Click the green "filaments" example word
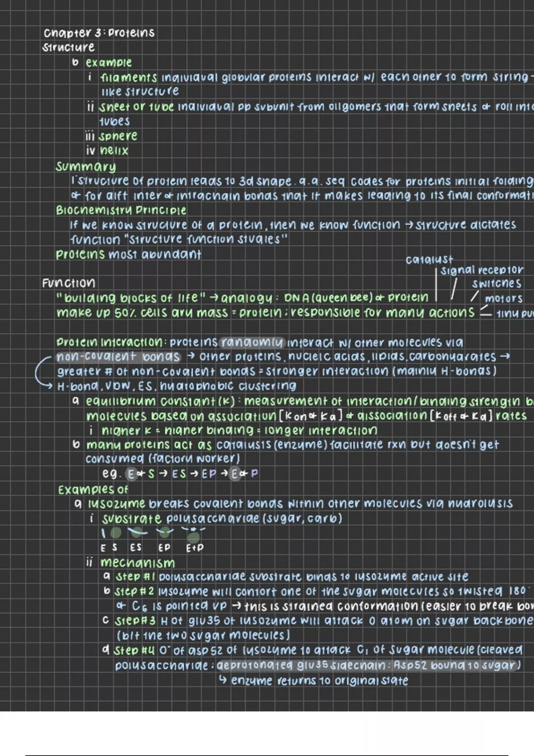This screenshot has width=534, height=756. [x=129, y=77]
